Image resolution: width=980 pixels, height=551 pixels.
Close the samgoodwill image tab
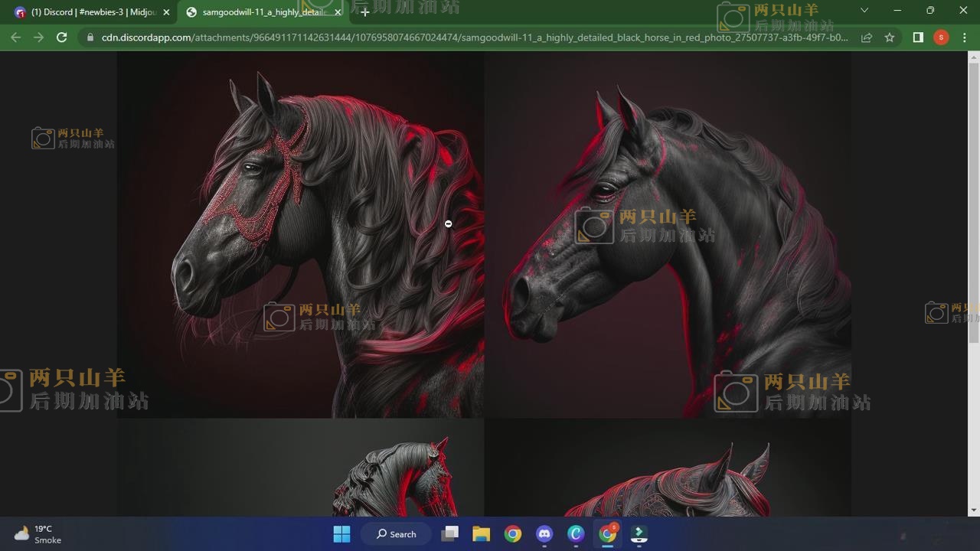[x=338, y=12]
